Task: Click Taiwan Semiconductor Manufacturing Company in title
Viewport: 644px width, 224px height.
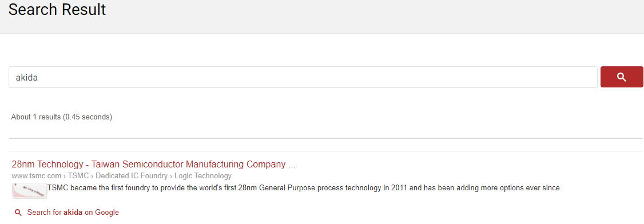Action: coord(189,165)
